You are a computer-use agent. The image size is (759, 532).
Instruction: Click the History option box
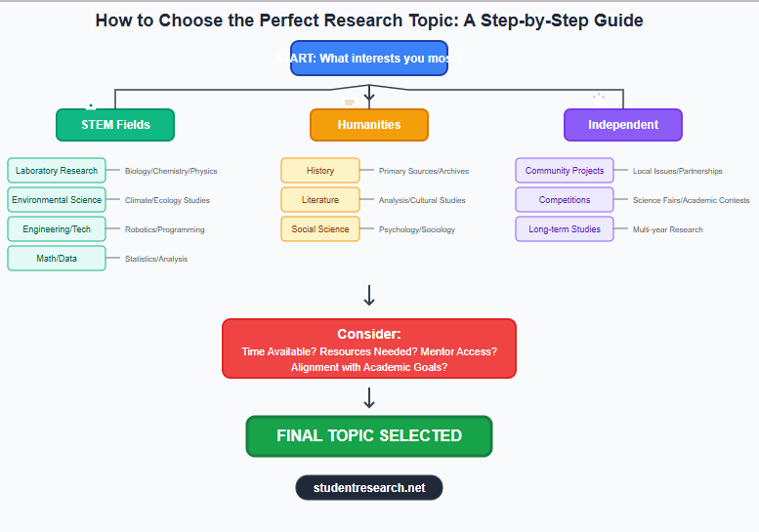pyautogui.click(x=320, y=171)
